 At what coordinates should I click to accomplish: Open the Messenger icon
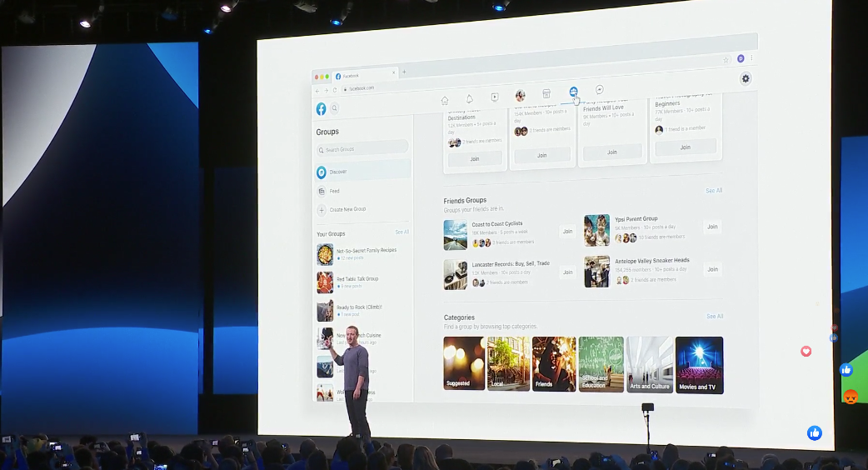(599, 90)
